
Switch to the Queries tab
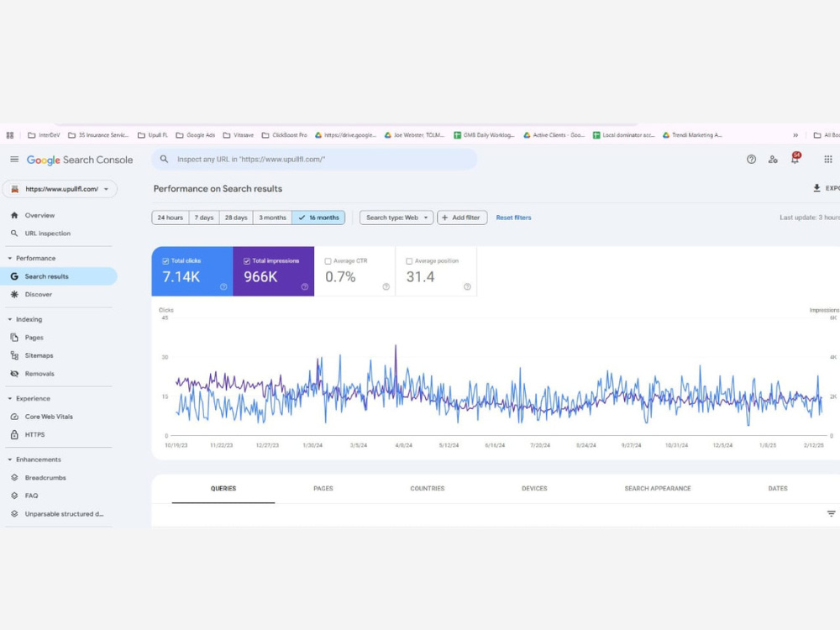(x=223, y=489)
